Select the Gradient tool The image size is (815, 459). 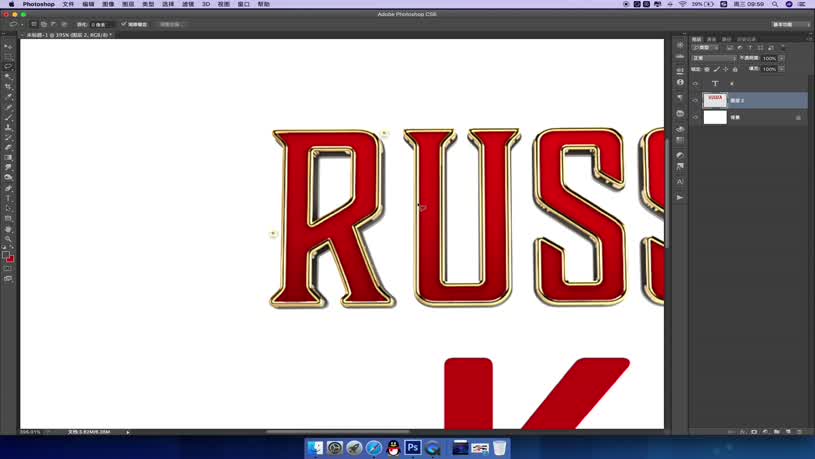click(8, 158)
